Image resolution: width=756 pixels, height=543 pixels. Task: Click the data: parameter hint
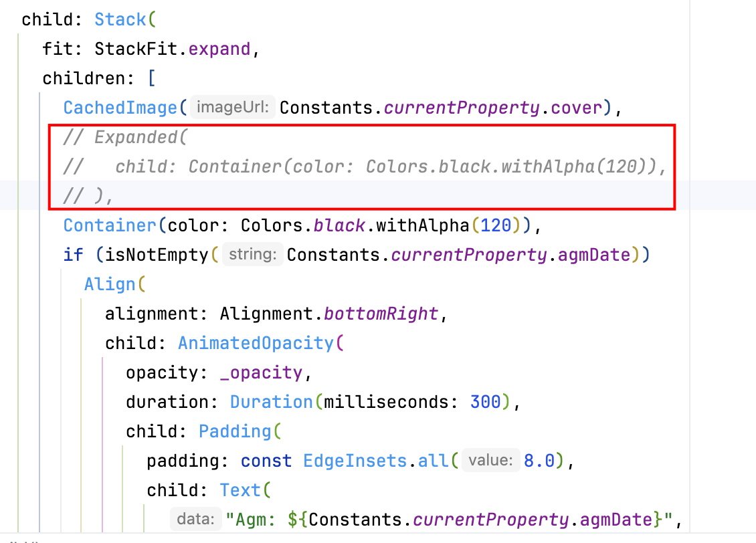tap(195, 519)
